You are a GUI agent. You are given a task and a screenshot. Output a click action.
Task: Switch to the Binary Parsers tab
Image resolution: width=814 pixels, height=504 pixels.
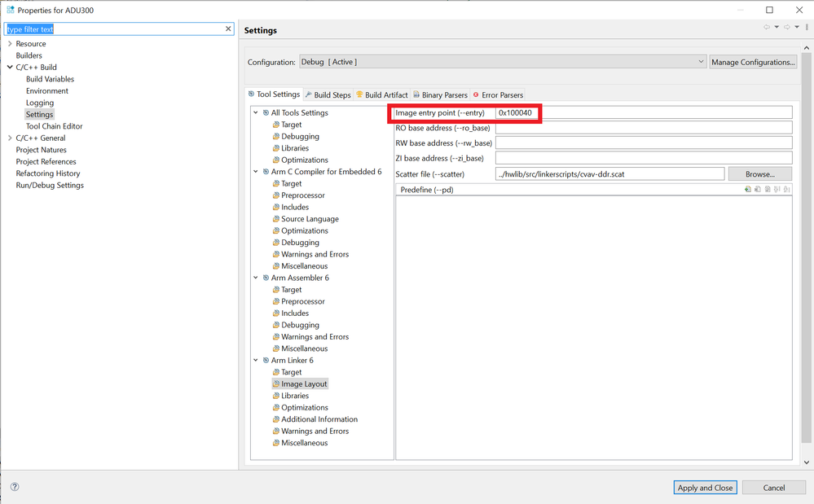point(440,95)
